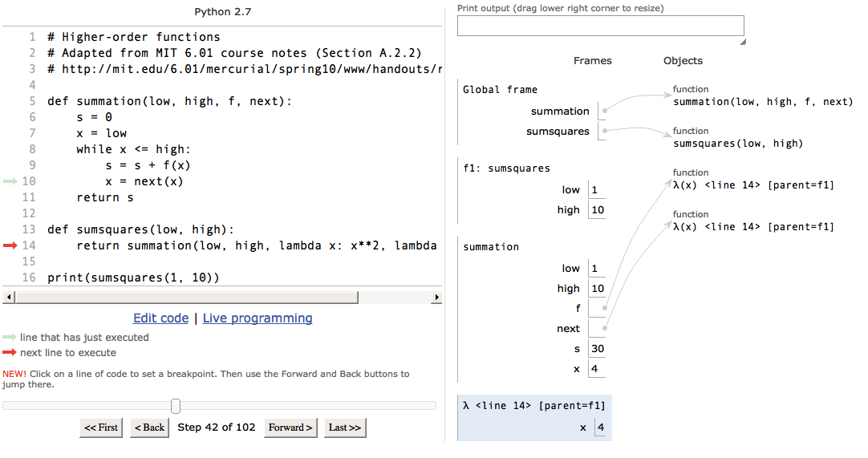The image size is (868, 458).
Task: Open the Live programming link
Action: (x=258, y=318)
